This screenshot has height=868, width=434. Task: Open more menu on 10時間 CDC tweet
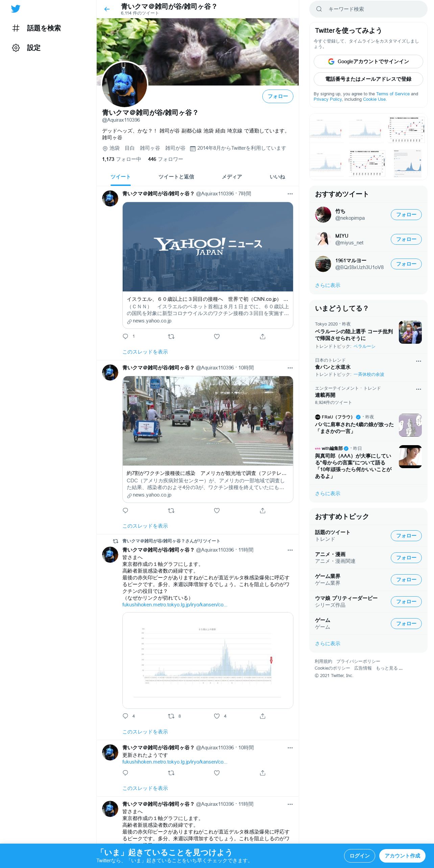290,368
